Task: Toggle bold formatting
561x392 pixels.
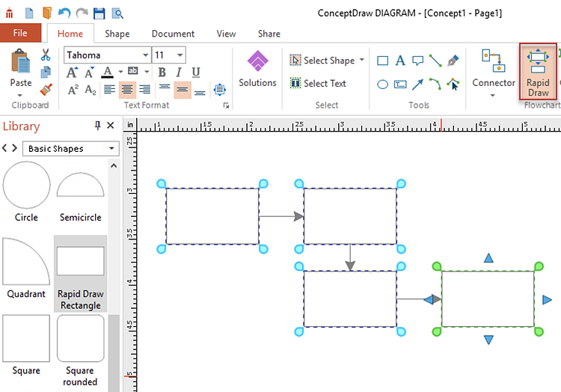Action: [x=162, y=73]
